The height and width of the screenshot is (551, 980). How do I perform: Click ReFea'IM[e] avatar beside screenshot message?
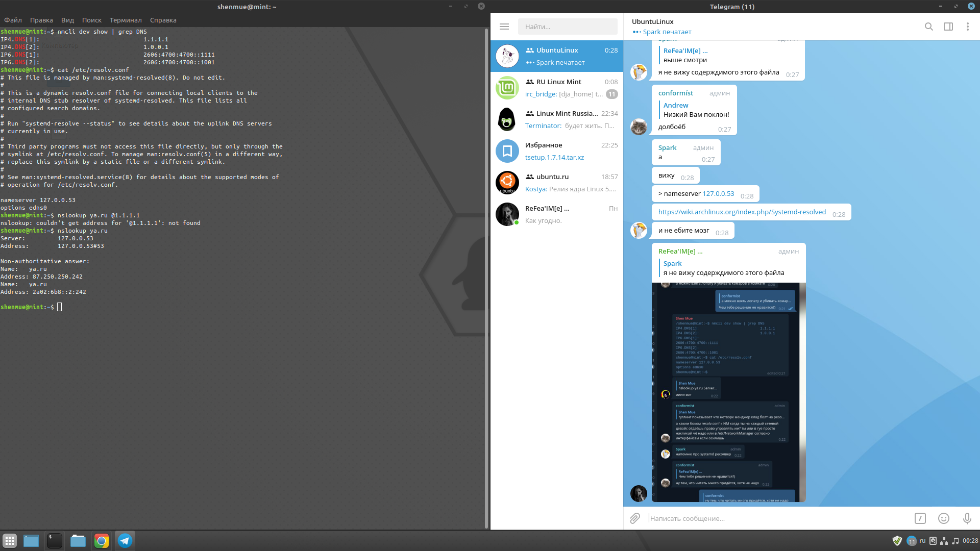coord(639,493)
